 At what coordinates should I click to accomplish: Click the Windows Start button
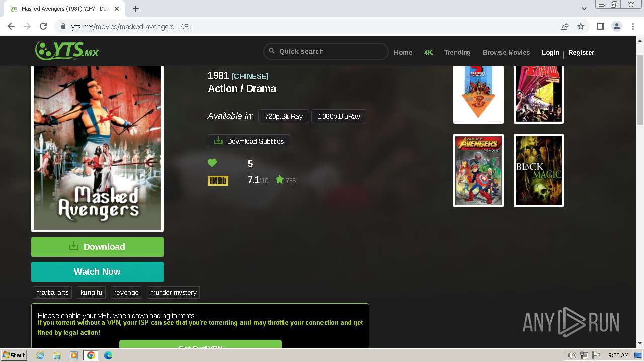pyautogui.click(x=14, y=355)
